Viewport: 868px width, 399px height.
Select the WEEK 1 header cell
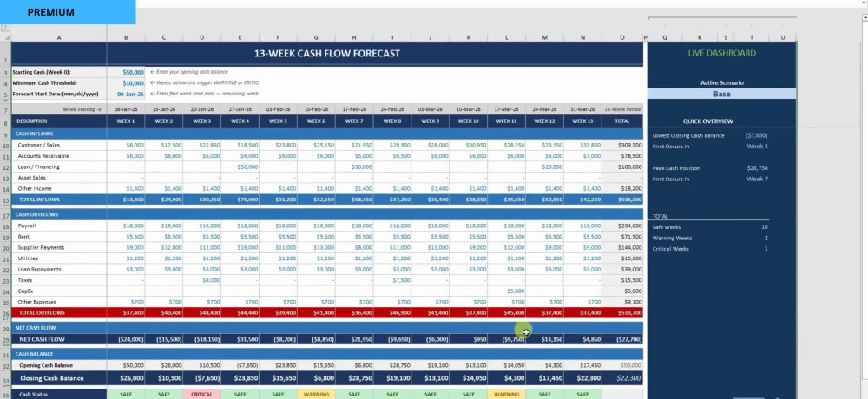tap(126, 121)
